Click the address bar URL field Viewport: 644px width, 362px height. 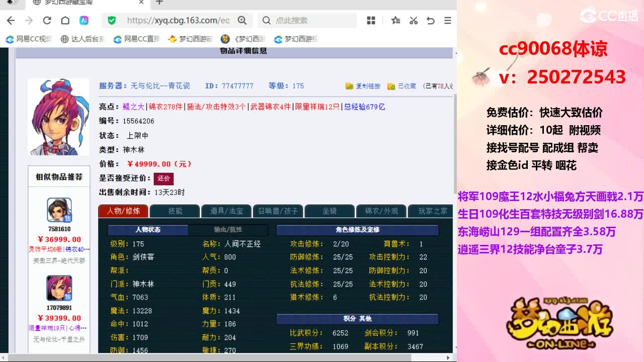click(x=178, y=21)
